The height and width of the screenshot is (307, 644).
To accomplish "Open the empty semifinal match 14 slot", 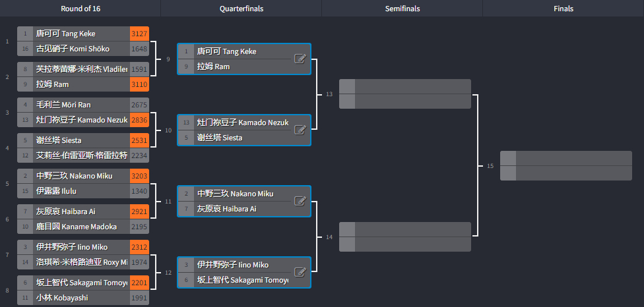I will (405, 237).
